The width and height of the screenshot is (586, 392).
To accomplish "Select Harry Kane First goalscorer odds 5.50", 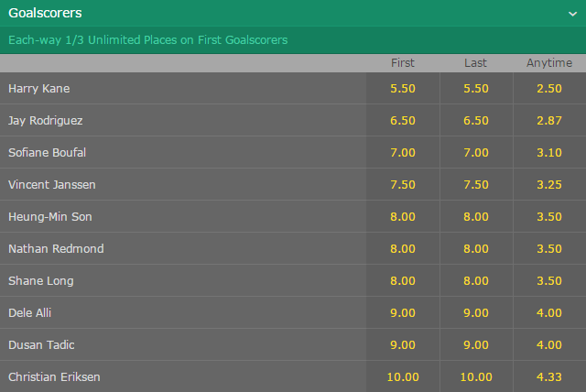I will [403, 88].
